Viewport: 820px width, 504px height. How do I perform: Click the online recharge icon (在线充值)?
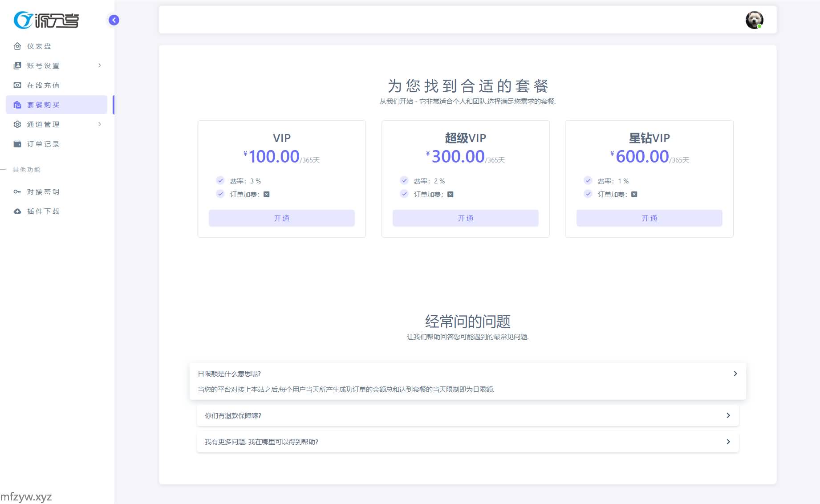tap(17, 85)
